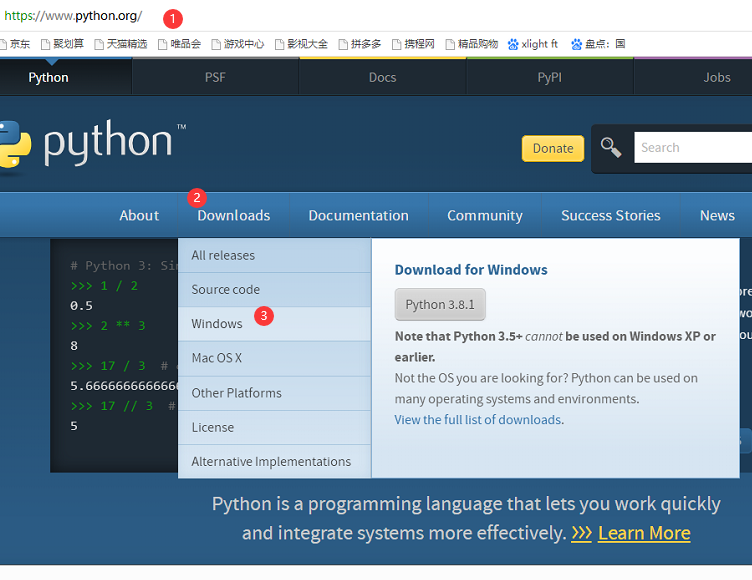Click the yellow Donate button
Viewport: 752px width, 580px height.
[x=553, y=148]
